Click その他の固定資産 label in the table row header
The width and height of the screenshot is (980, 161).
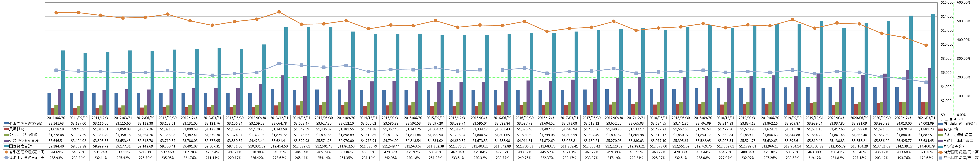click(x=24, y=141)
